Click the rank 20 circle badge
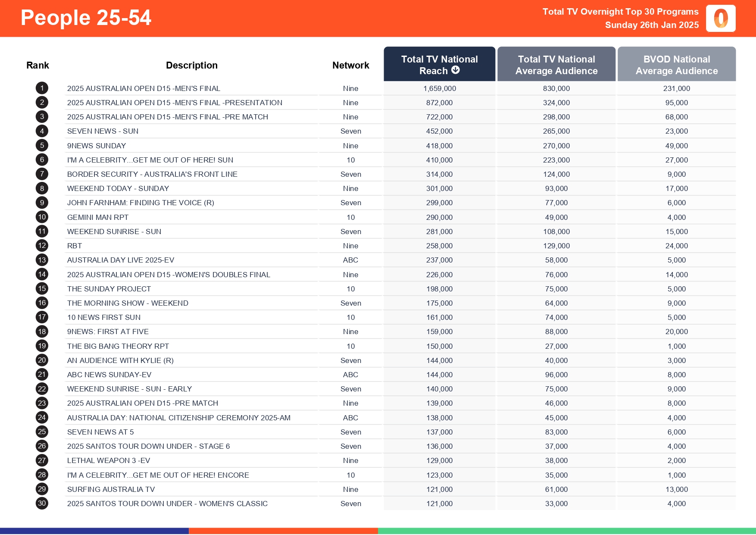Screen dimensions: 756x535 (41, 360)
